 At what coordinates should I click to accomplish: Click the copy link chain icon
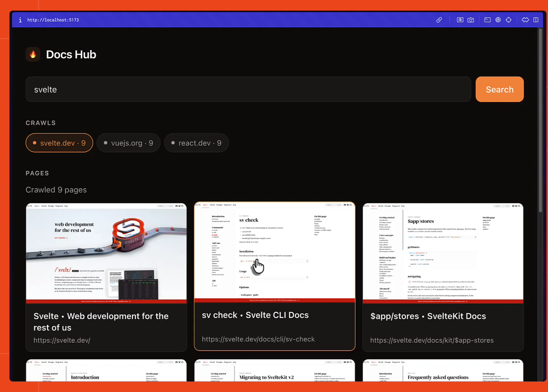pyautogui.click(x=439, y=20)
